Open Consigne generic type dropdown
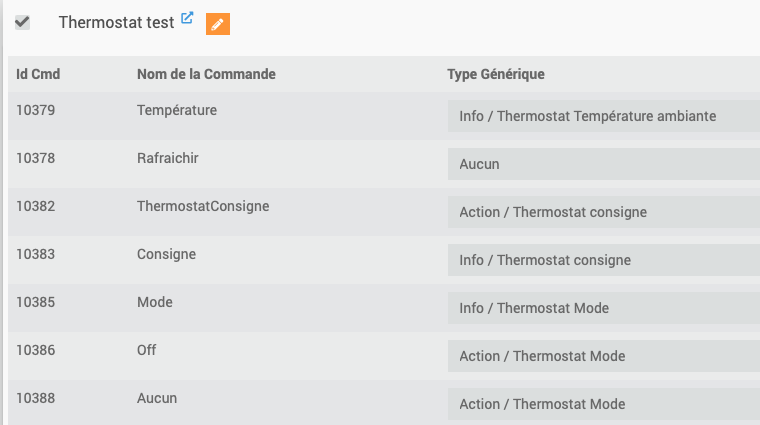This screenshot has width=760, height=425. pyautogui.click(x=603, y=260)
